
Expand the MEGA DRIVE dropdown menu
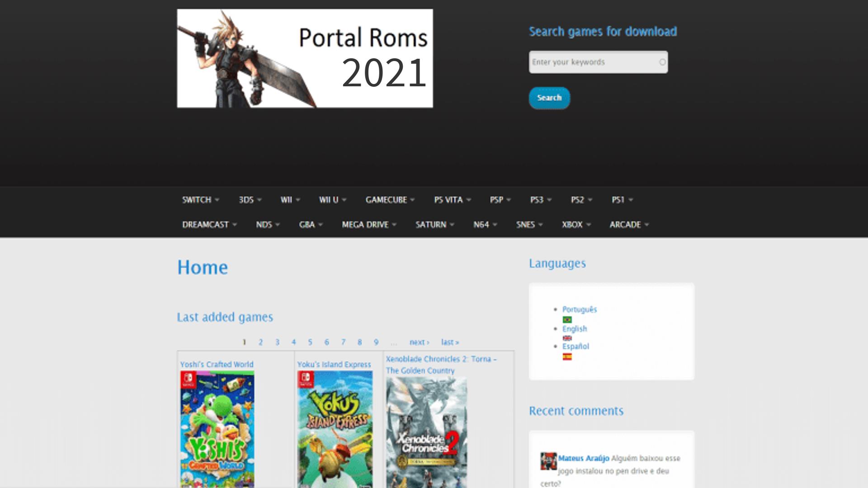pos(368,225)
